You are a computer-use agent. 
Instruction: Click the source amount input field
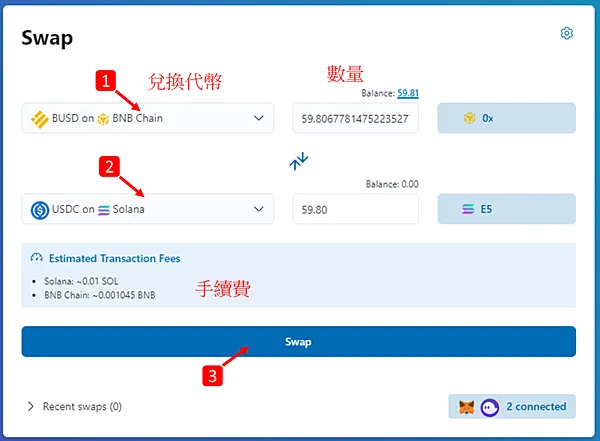[355, 118]
